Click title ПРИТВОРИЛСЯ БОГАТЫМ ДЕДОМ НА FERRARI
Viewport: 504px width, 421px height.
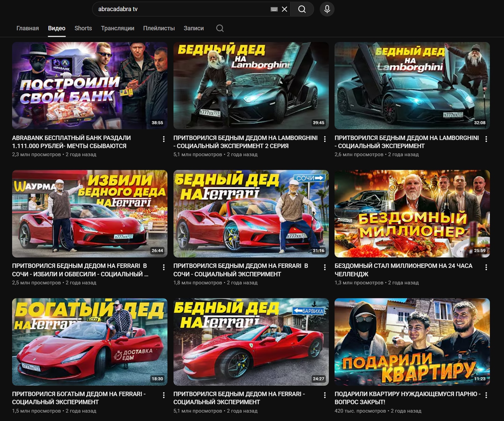79,398
